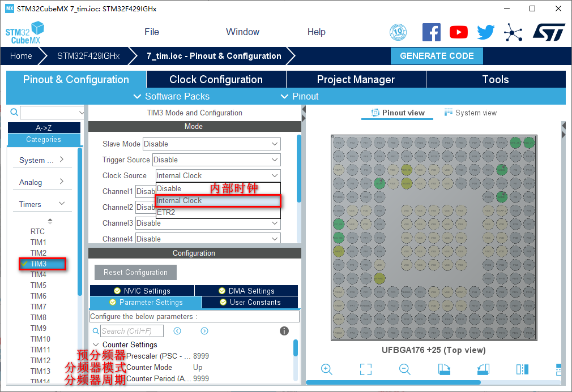Switch peripheral list to A->Z sorting
Viewport: 572px width, 392px height.
44,128
